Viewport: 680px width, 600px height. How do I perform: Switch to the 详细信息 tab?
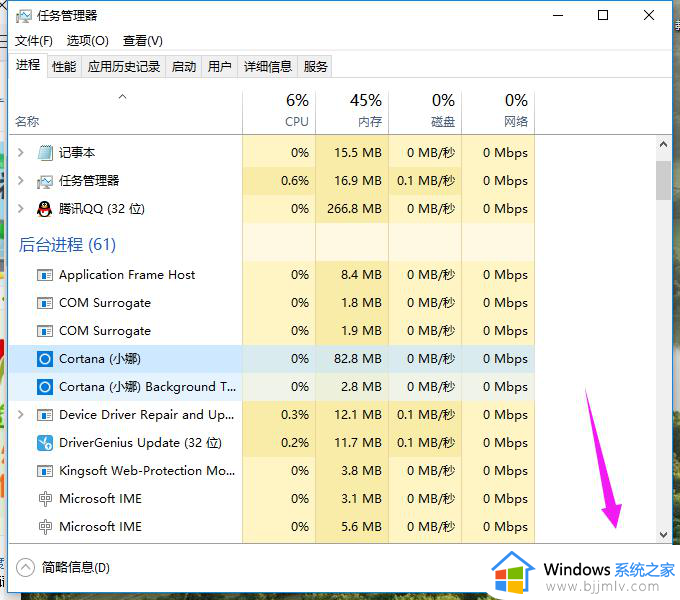(268, 66)
